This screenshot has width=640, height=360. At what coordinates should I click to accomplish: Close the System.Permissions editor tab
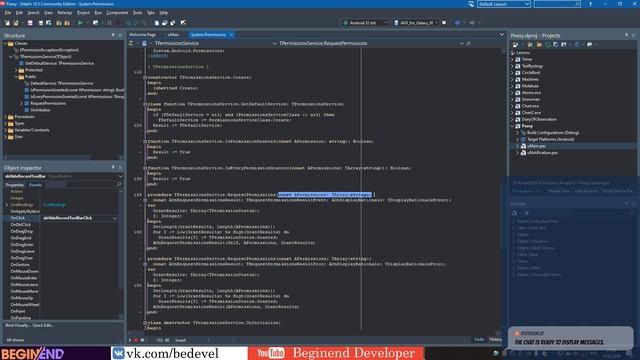(x=231, y=35)
